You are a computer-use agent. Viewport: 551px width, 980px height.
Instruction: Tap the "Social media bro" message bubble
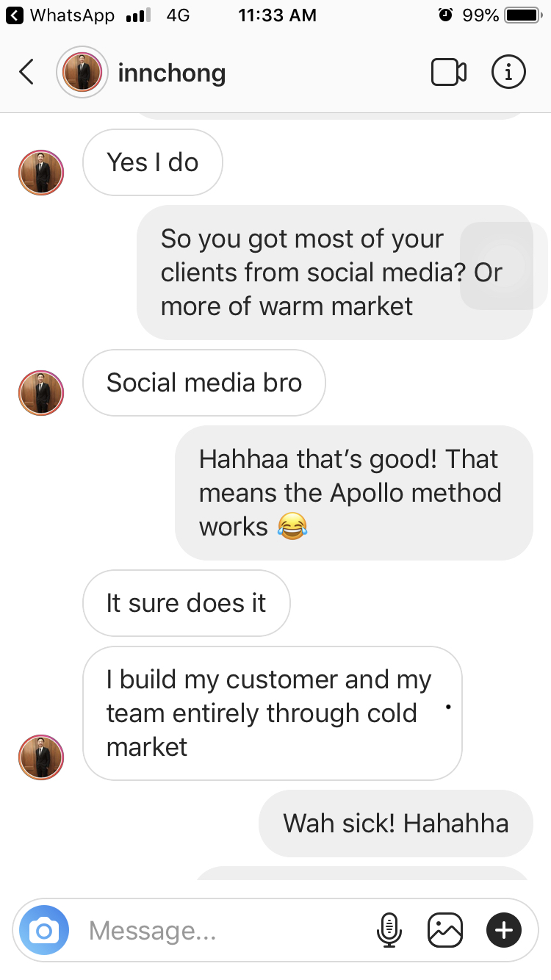coord(204,383)
